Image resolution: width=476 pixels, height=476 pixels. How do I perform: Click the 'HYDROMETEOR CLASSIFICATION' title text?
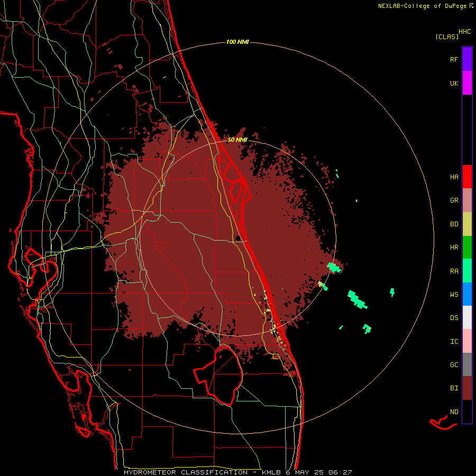[186, 472]
